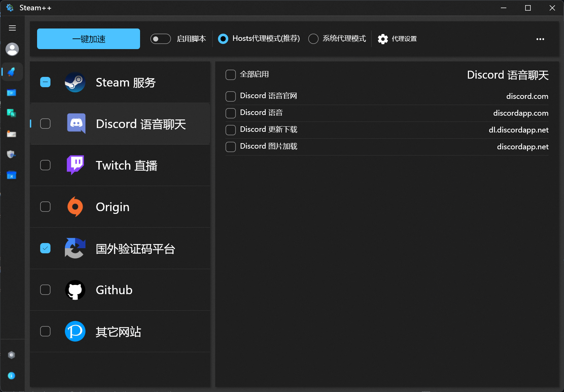Click the discordapp.net domain text

pos(523,147)
